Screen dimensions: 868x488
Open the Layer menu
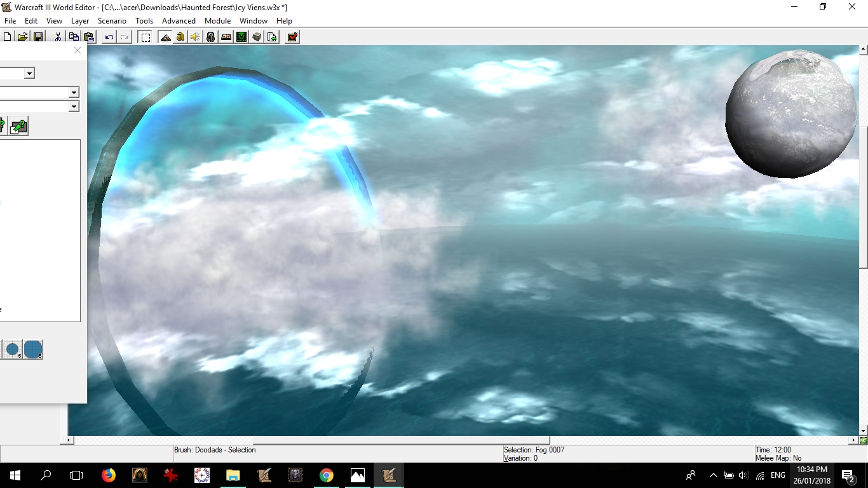tap(80, 21)
